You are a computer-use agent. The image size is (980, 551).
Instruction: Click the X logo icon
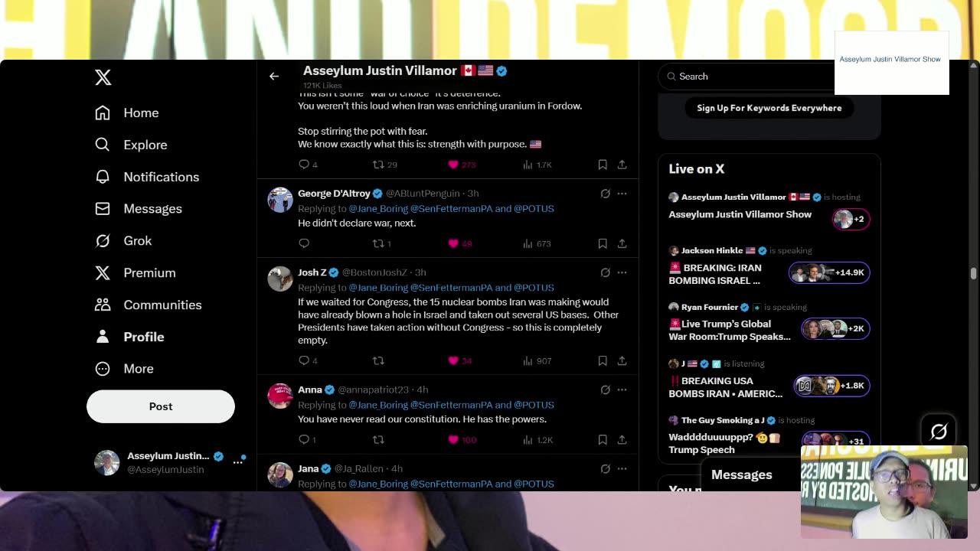pyautogui.click(x=103, y=77)
